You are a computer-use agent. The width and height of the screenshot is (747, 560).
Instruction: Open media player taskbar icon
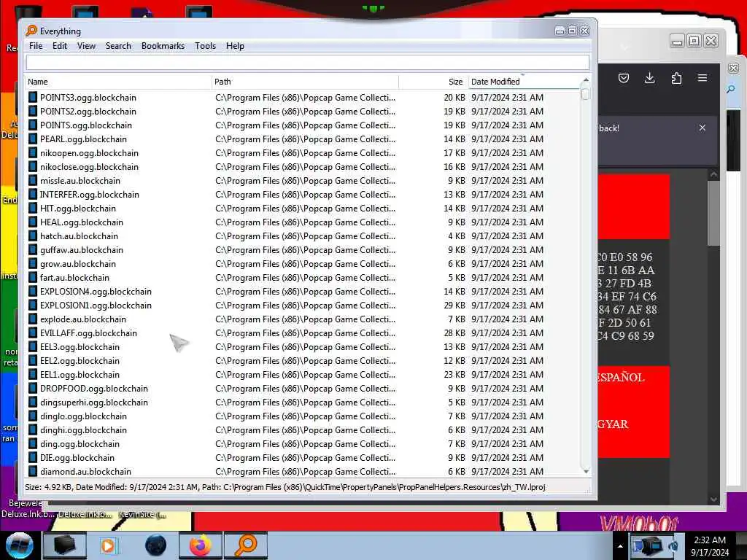pyautogui.click(x=108, y=545)
